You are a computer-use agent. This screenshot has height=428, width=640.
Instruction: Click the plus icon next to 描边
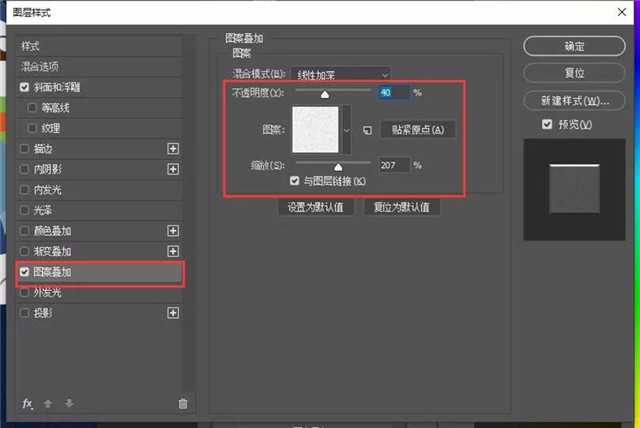pyautogui.click(x=173, y=148)
